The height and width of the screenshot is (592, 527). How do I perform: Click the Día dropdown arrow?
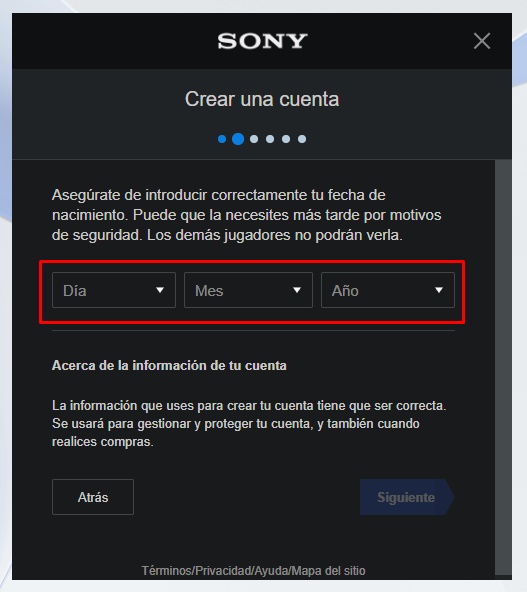click(x=160, y=290)
